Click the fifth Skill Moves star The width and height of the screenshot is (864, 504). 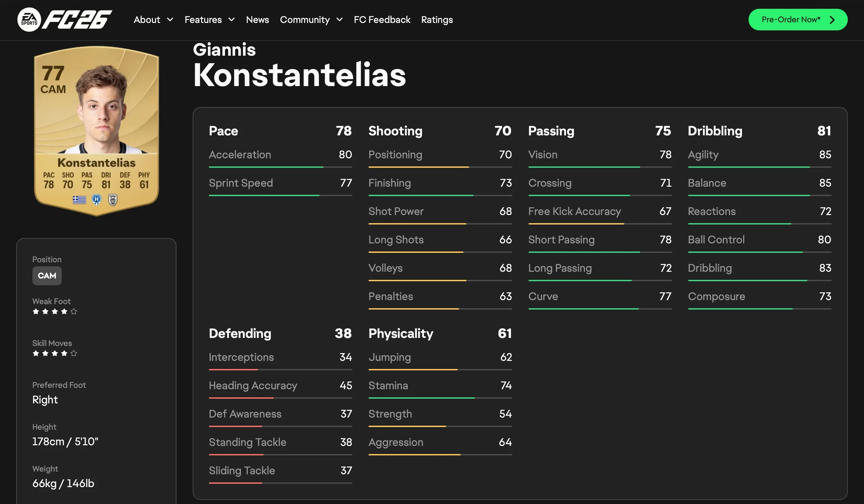point(74,353)
